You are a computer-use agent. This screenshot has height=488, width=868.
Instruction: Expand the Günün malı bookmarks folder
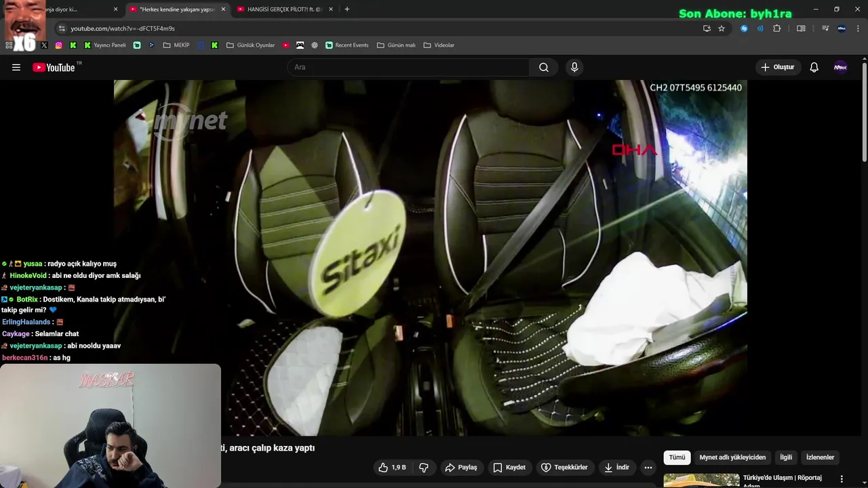coord(397,45)
